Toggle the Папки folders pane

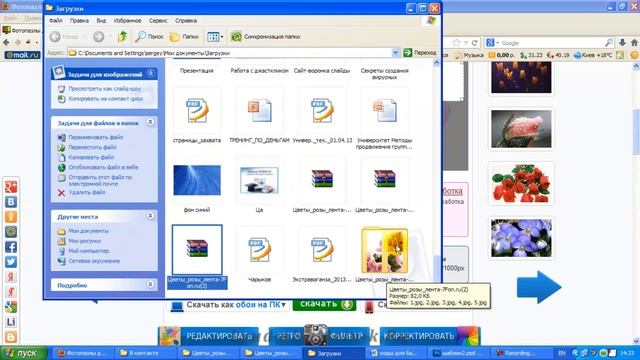(x=184, y=37)
